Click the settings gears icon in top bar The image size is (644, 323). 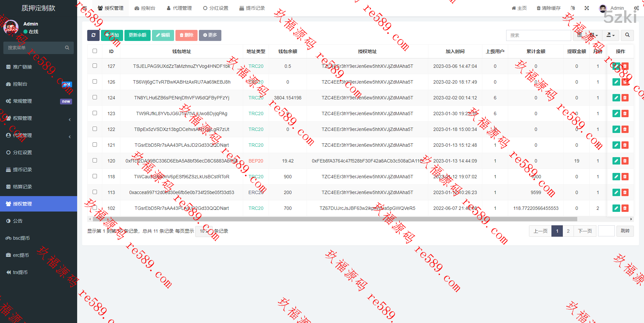click(x=636, y=8)
